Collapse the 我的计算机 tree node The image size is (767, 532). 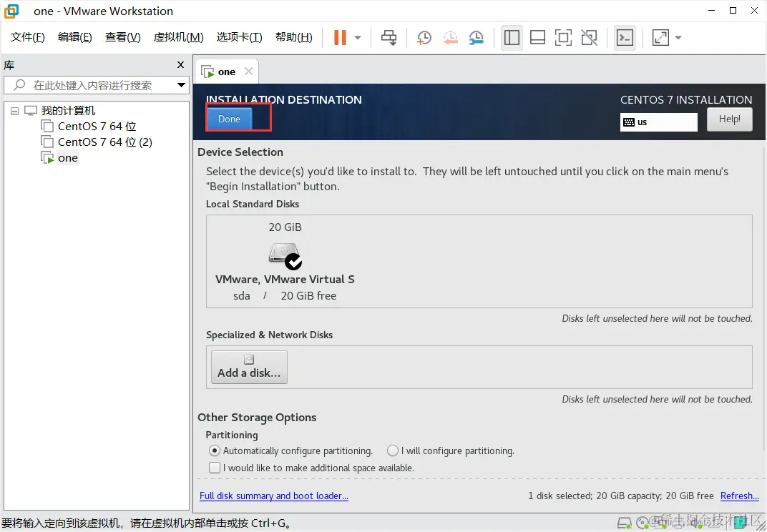(x=15, y=111)
